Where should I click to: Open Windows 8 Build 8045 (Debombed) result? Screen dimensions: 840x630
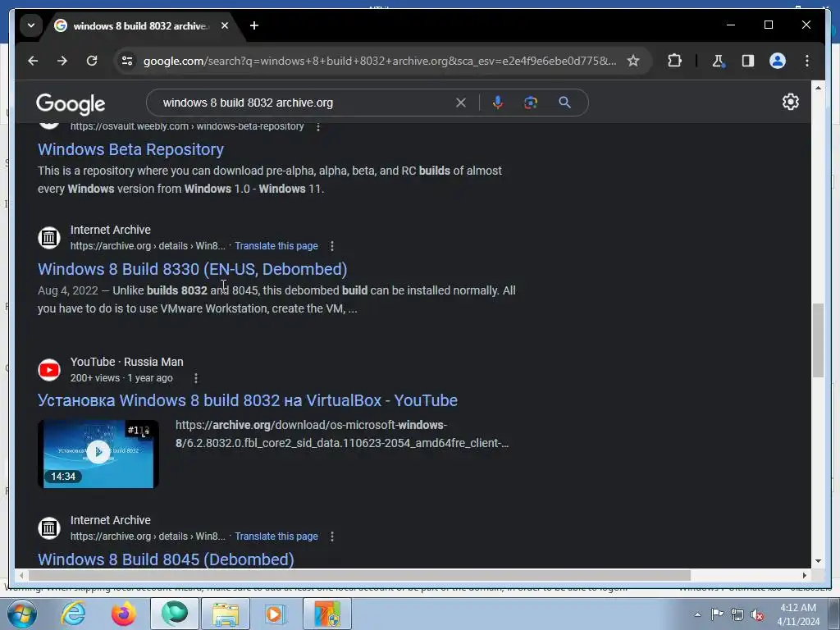166,559
